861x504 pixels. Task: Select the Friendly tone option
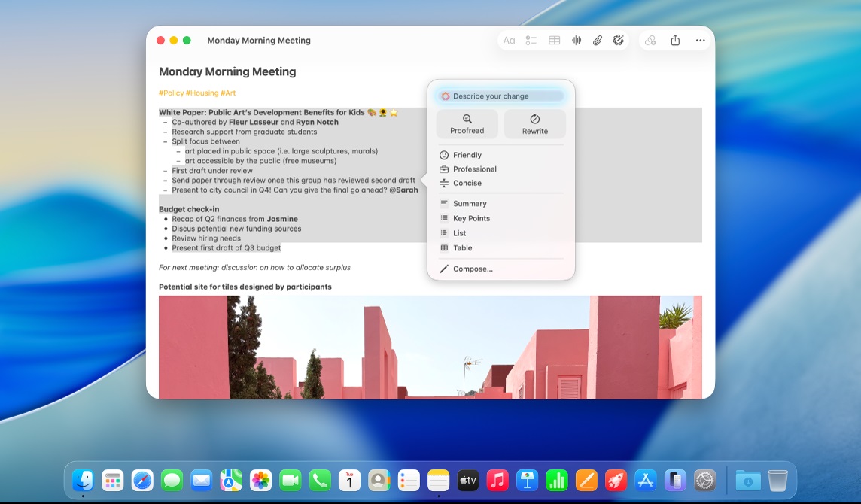(x=467, y=155)
